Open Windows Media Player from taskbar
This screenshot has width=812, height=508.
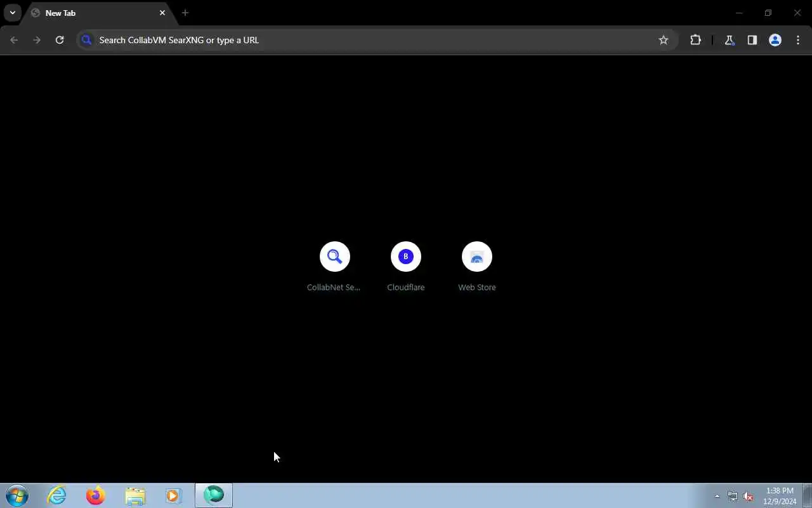(174, 495)
